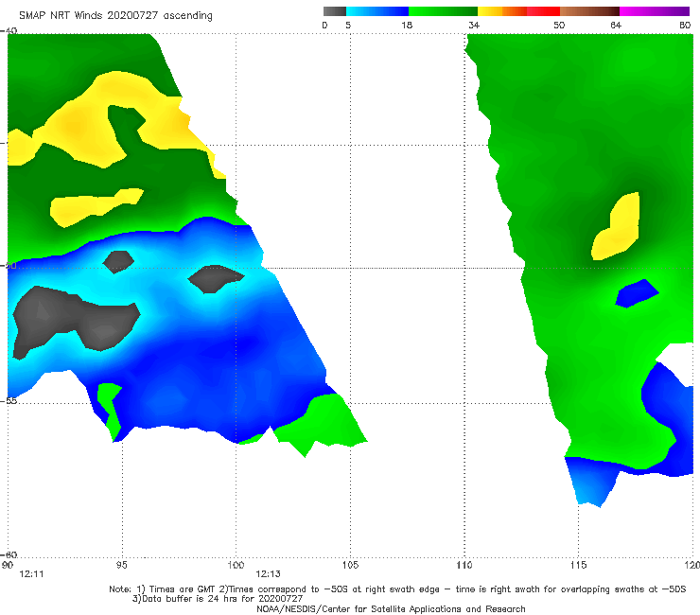The width and height of the screenshot is (700, 615).
Task: Click the '5' label under the color bar
Action: click(348, 26)
